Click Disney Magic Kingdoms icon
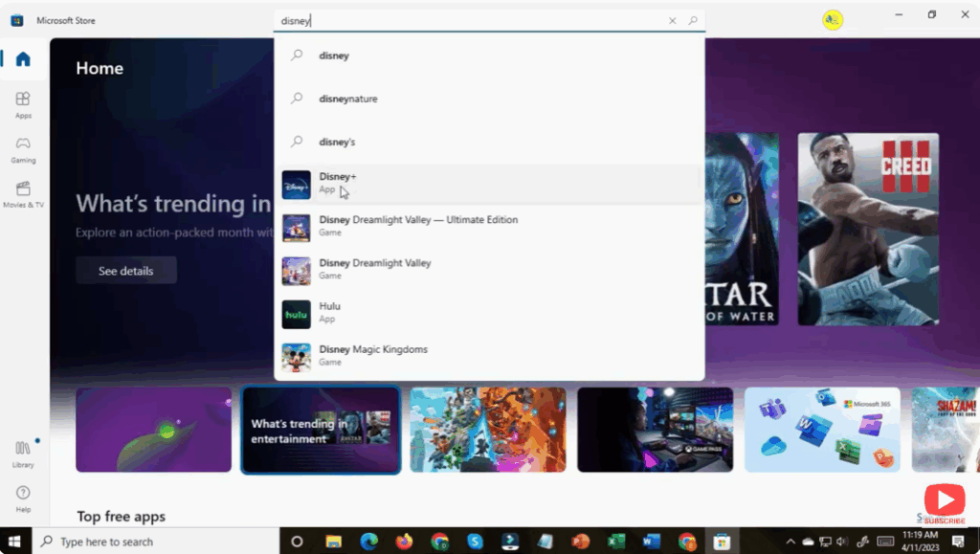Screen dimensions: 980x554 pyautogui.click(x=297, y=357)
